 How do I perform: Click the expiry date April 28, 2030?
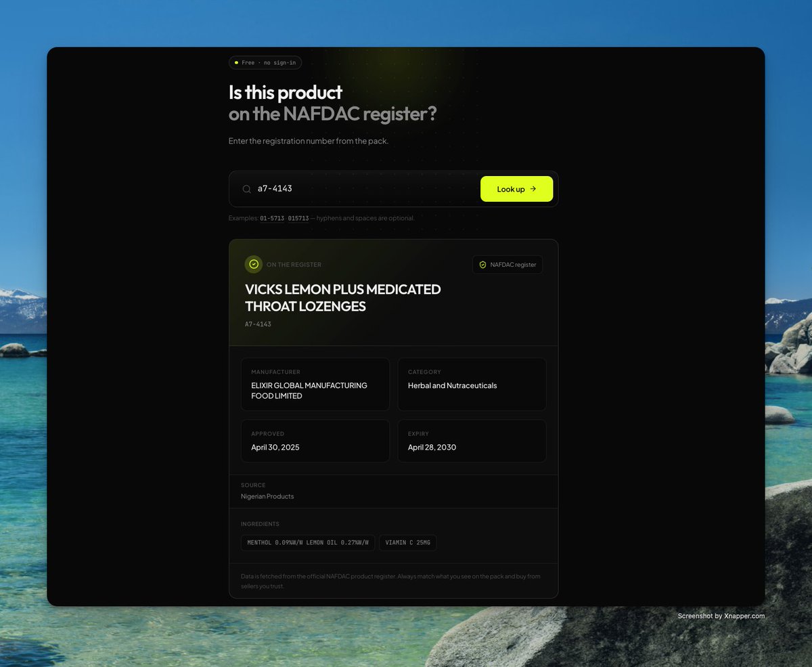pos(432,447)
